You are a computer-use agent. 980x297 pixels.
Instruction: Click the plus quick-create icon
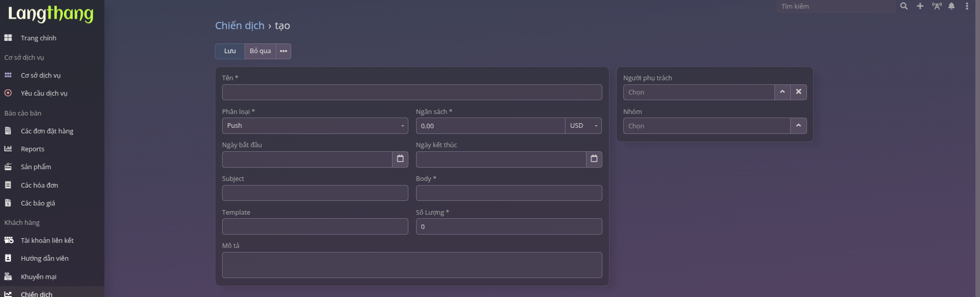[920, 6]
